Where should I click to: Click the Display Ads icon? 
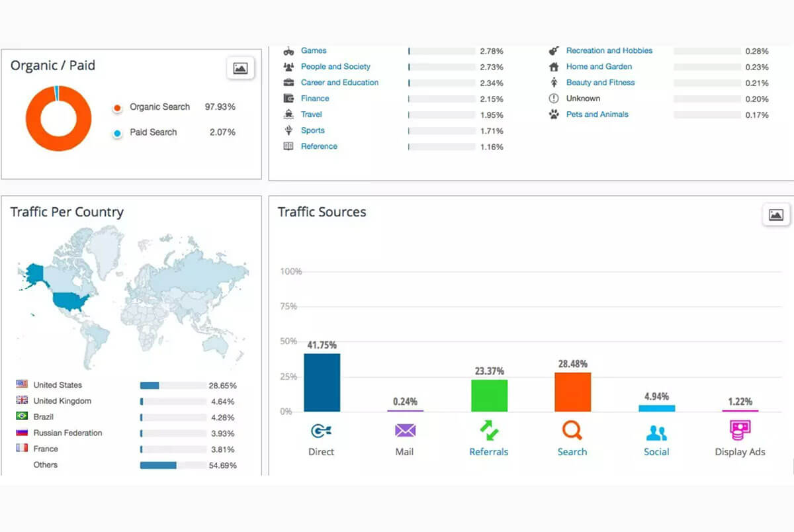[x=740, y=431]
